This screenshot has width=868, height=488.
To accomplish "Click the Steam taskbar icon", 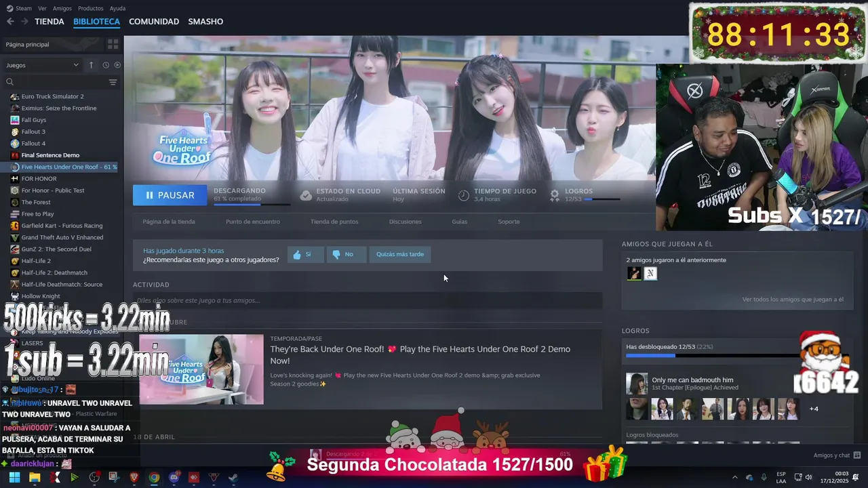I will pos(233,477).
